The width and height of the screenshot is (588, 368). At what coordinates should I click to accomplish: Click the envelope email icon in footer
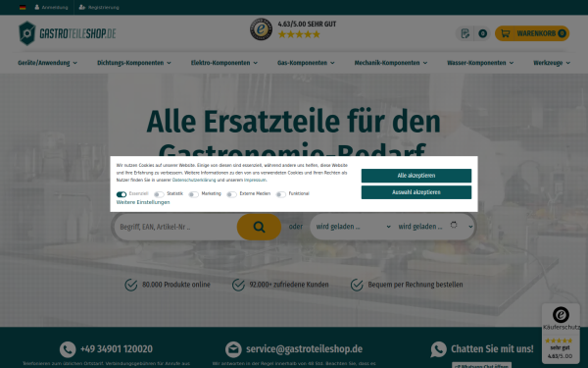pos(233,349)
